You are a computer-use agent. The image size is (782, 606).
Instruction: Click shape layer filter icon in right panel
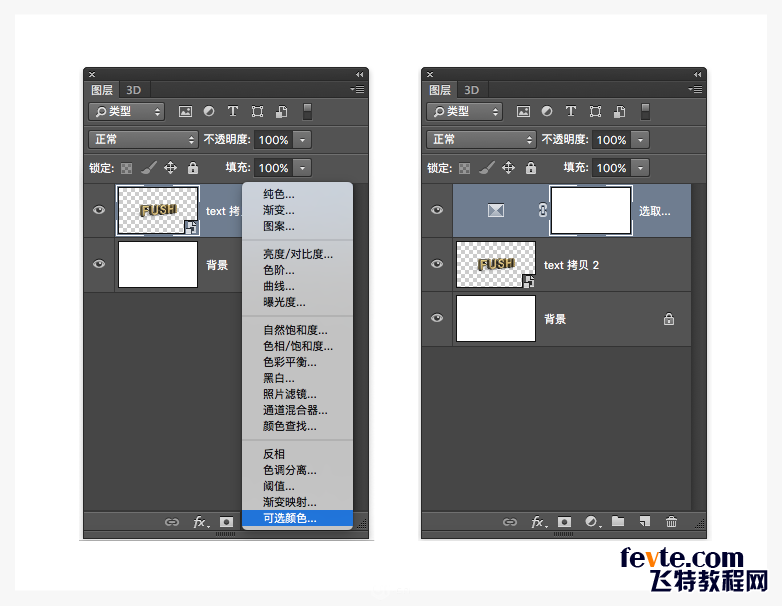pyautogui.click(x=595, y=111)
